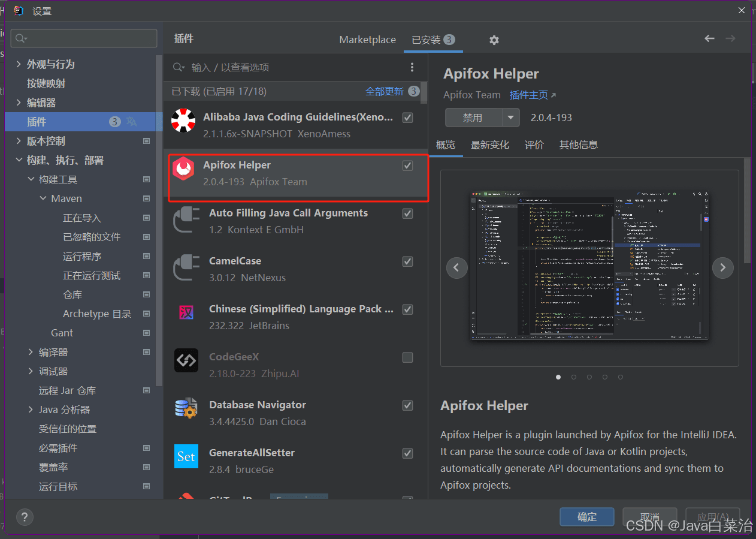Disable the Database Navigator plugin checkbox
This screenshot has height=539, width=756.
[408, 405]
